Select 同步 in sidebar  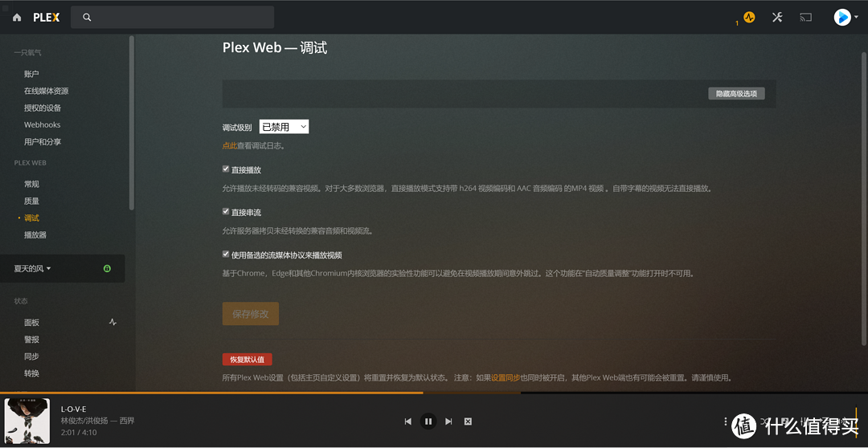31,356
